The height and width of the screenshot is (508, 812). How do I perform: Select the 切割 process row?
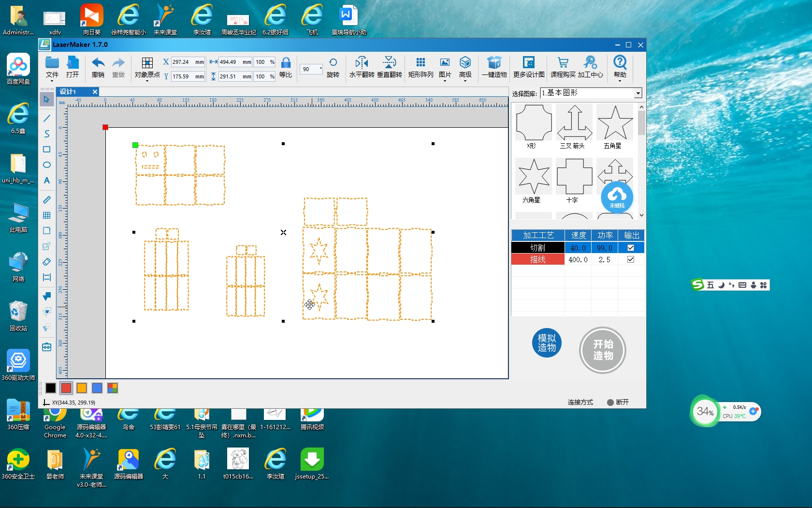(578, 248)
